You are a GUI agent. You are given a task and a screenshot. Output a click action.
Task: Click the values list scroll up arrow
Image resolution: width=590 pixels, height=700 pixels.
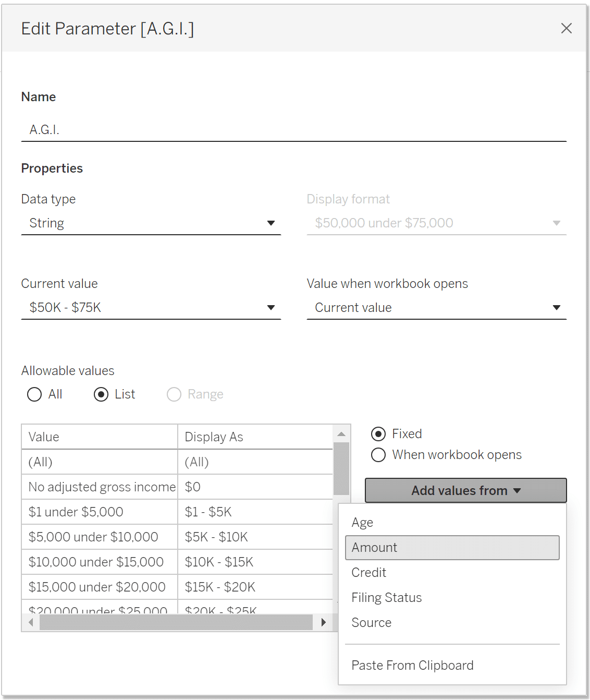pyautogui.click(x=341, y=434)
